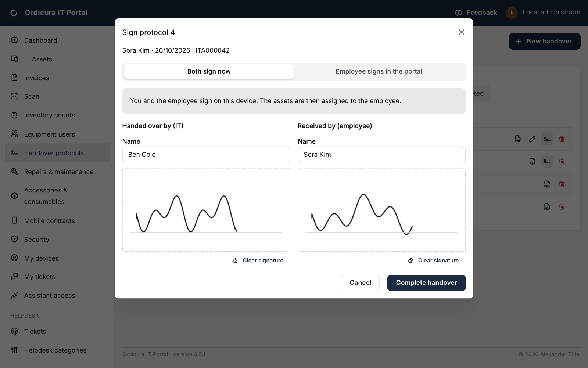Click the PDF icon in the last table row
This screenshot has width=588, height=368.
547,206
